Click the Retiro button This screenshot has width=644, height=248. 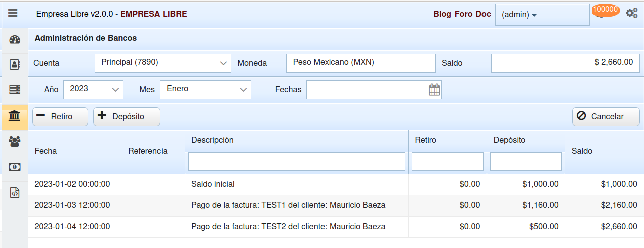(x=60, y=116)
